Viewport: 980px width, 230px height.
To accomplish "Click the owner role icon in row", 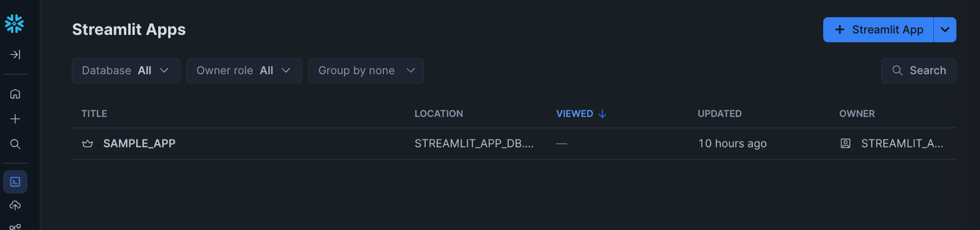I will (845, 144).
